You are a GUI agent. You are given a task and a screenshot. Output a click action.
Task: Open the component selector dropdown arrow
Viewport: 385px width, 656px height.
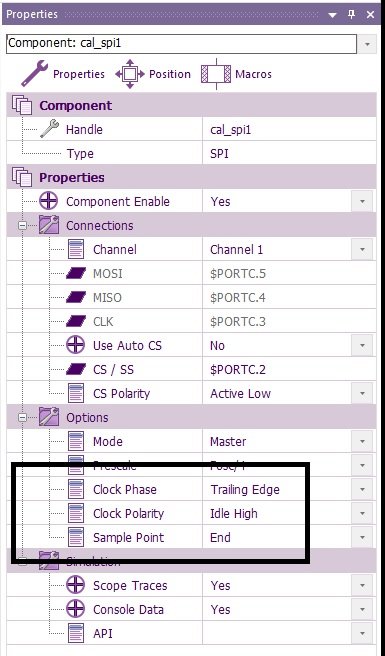click(x=367, y=44)
